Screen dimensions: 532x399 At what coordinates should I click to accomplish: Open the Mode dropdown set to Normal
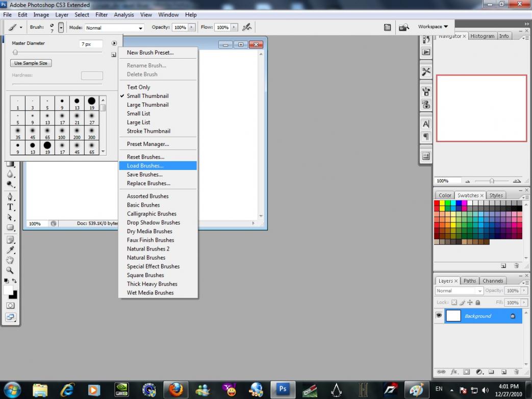(x=114, y=28)
